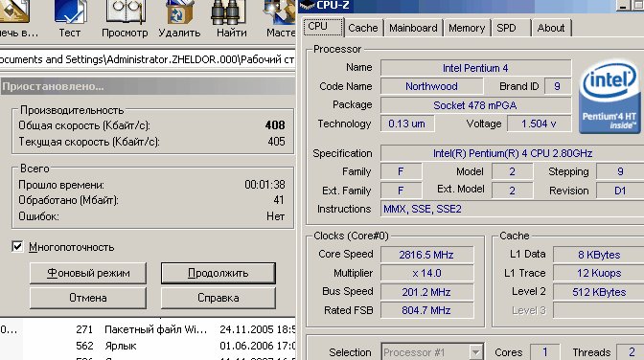The image size is (644, 360).
Task: Click the Приостановлено title bar
Action: coord(148,86)
